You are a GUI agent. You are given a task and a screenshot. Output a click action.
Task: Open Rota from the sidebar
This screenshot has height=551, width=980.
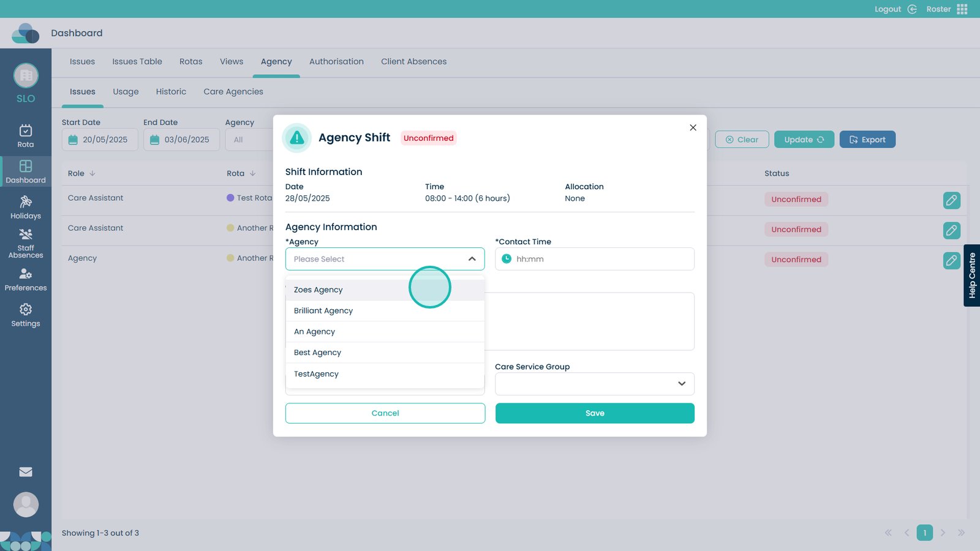tap(26, 136)
